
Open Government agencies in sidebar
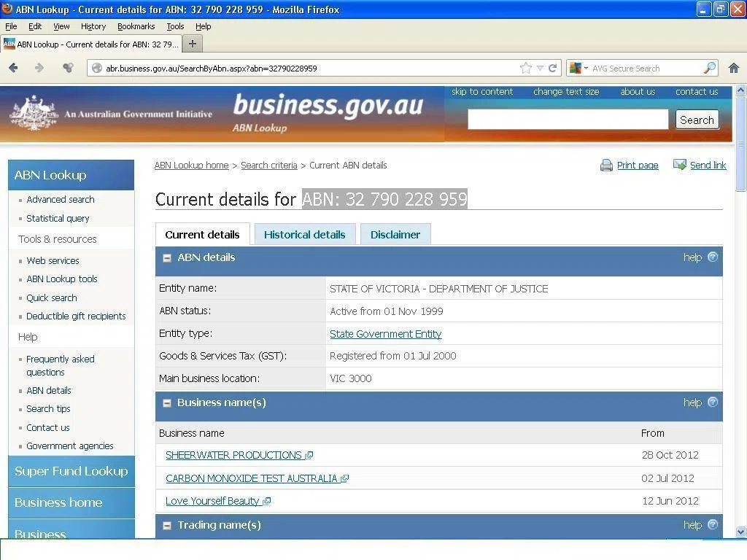click(69, 446)
